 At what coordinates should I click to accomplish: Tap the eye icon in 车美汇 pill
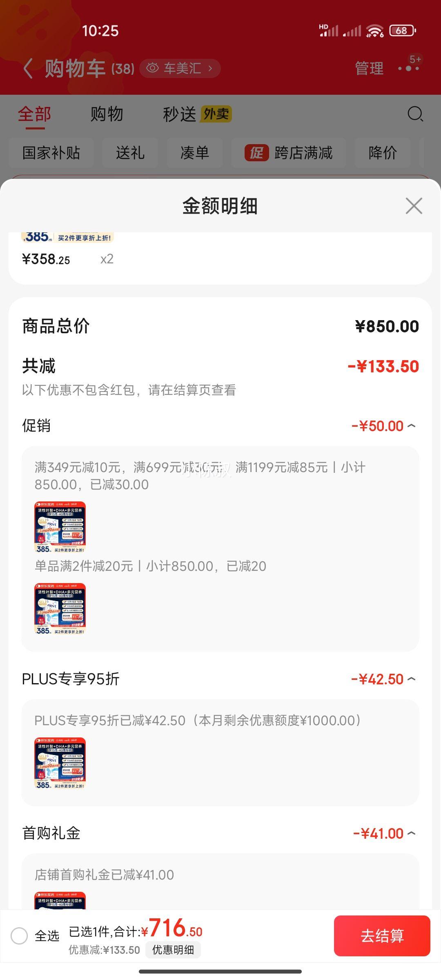point(152,68)
